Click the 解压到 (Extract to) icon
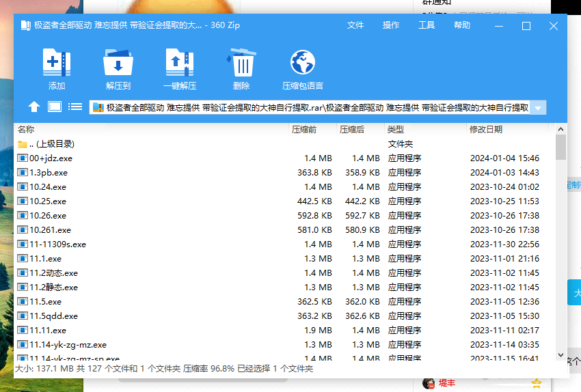 [118, 62]
